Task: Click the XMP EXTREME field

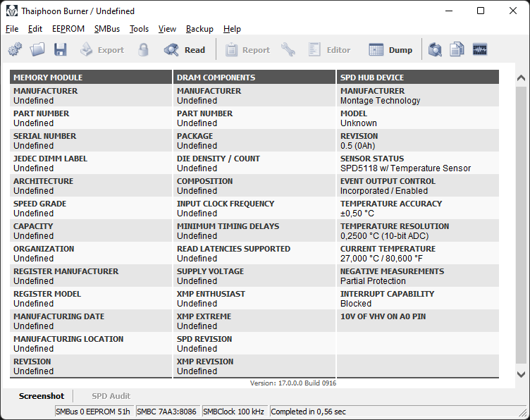Action: coord(254,321)
